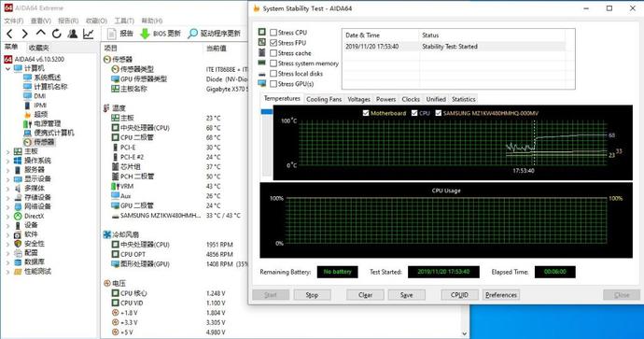This screenshot has height=339, width=644.
Task: Expand the DirectX tree node
Action: (x=7, y=216)
